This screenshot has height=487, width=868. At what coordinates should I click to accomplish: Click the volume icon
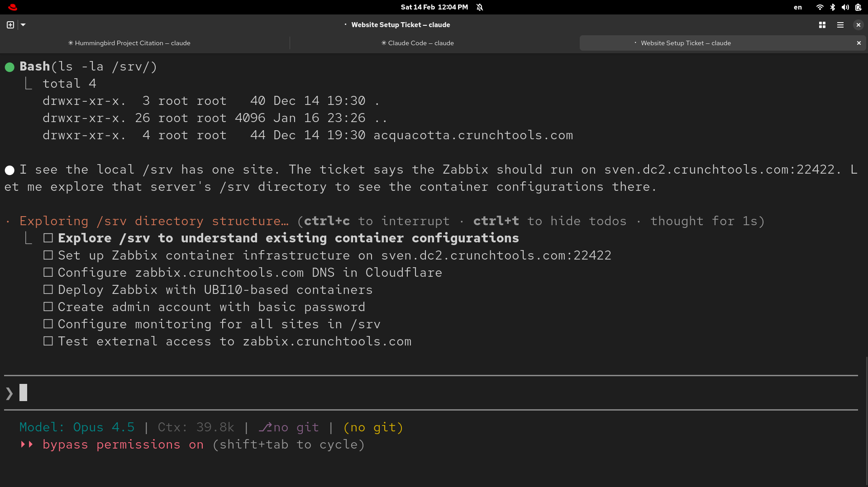[845, 7]
